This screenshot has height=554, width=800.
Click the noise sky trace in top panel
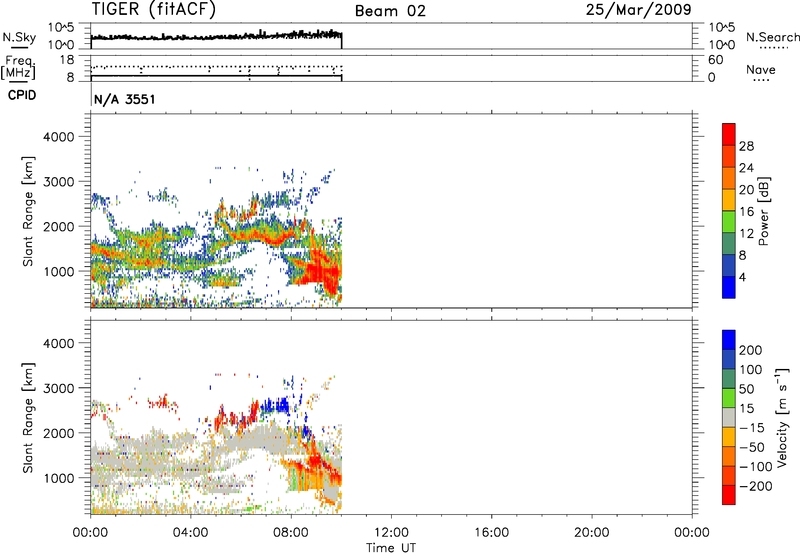click(x=216, y=36)
